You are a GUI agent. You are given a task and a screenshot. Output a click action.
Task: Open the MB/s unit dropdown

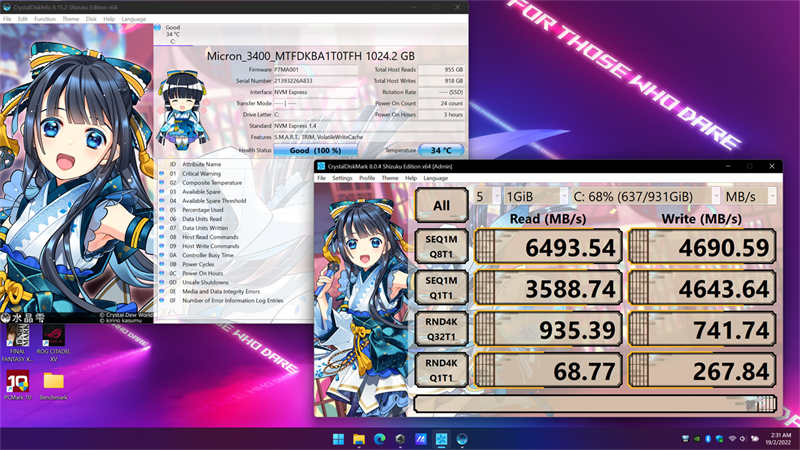click(x=749, y=196)
